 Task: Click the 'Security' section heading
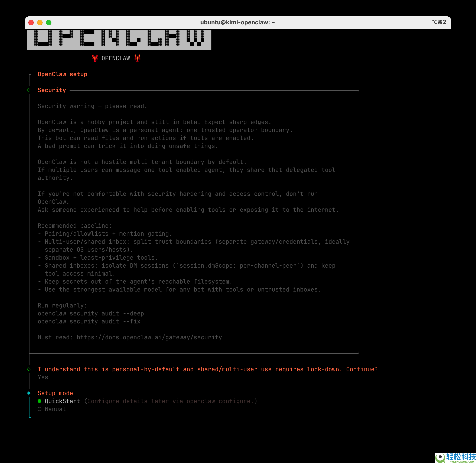coord(52,90)
